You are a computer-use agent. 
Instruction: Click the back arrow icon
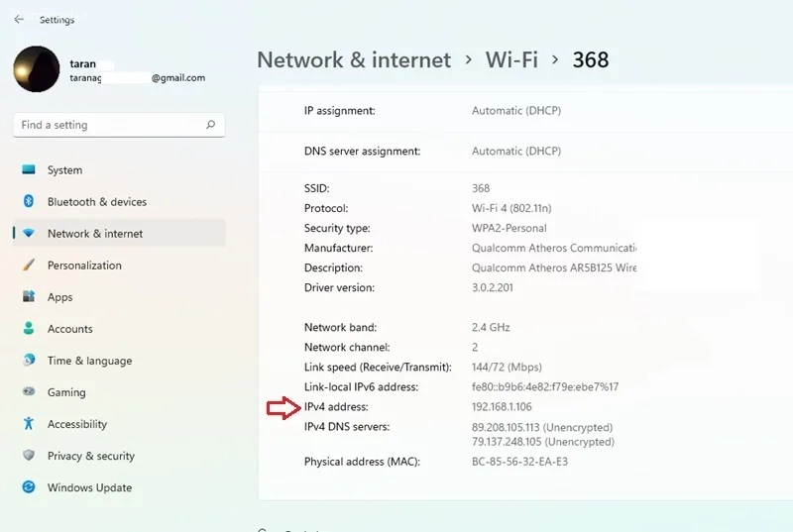tap(19, 19)
